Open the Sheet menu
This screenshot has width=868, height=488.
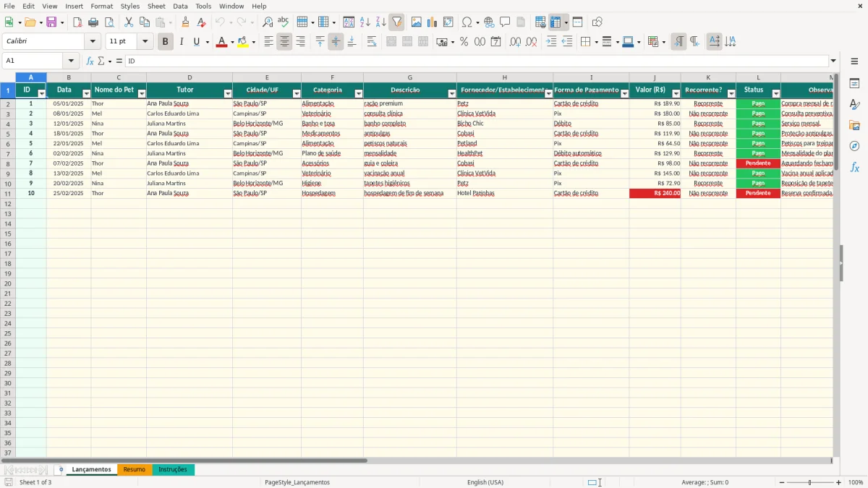[x=156, y=6]
